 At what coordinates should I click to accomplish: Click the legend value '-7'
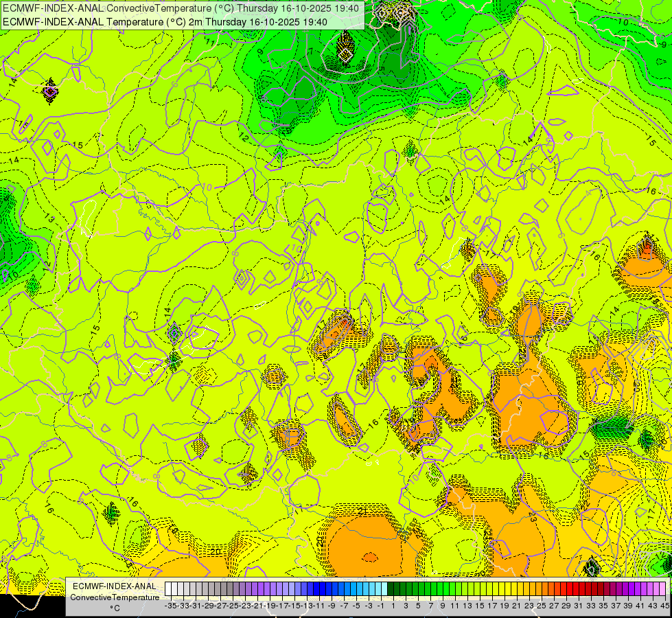(344, 606)
